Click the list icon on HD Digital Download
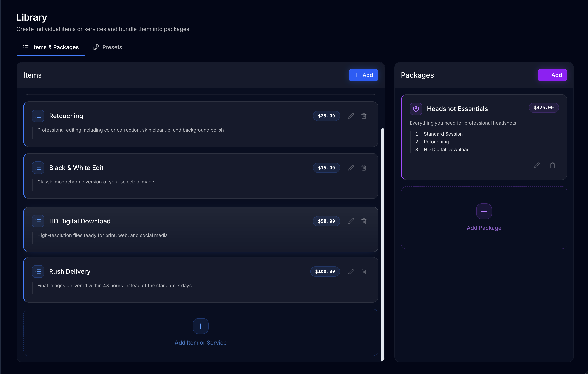The image size is (588, 374). click(38, 221)
